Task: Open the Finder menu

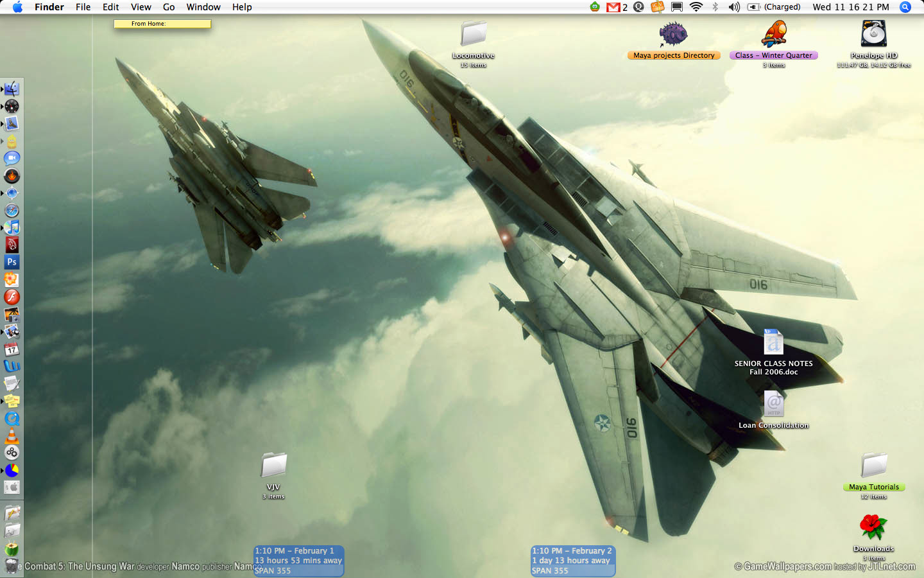Action: click(49, 7)
